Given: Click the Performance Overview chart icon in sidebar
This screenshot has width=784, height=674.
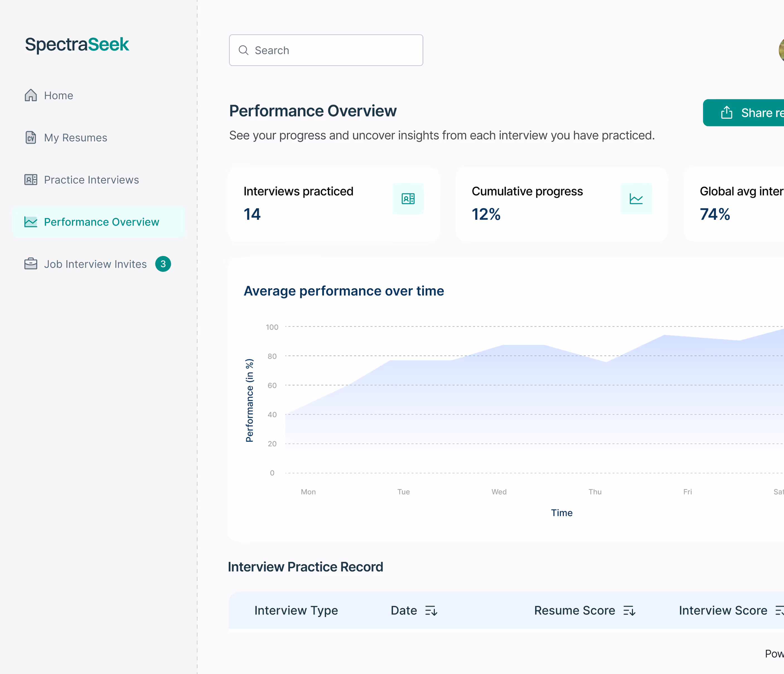Looking at the screenshot, I should [x=31, y=222].
